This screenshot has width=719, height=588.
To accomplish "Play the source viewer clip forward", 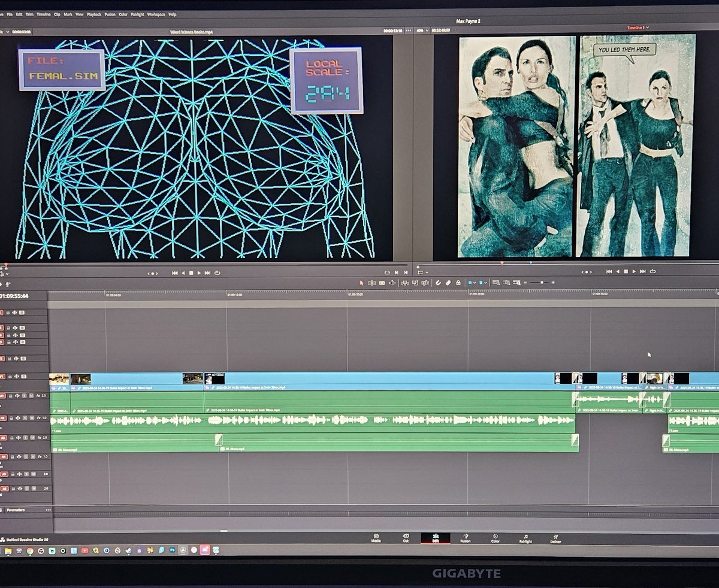I will pyautogui.click(x=199, y=272).
